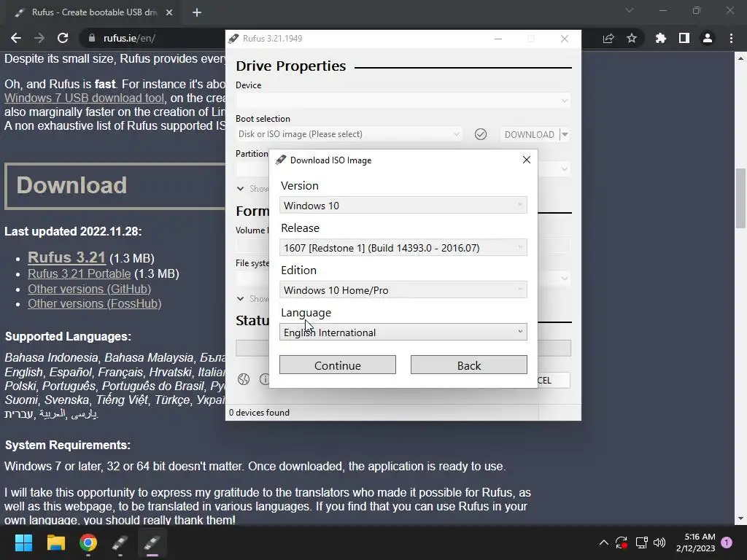Screen dimensions: 747x560
Task: Click the network tray icon
Action: 641,542
